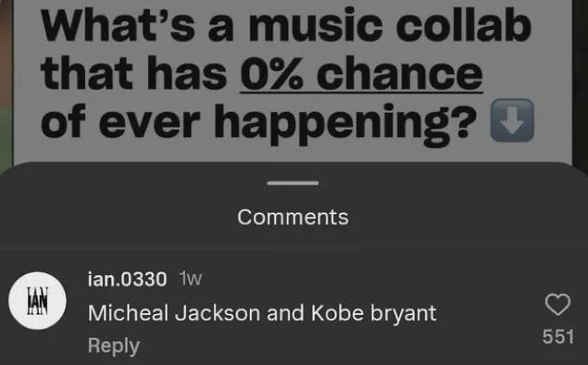Select the "Kobe bryant" words in comment
This screenshot has height=365, width=588.
coord(374,314)
